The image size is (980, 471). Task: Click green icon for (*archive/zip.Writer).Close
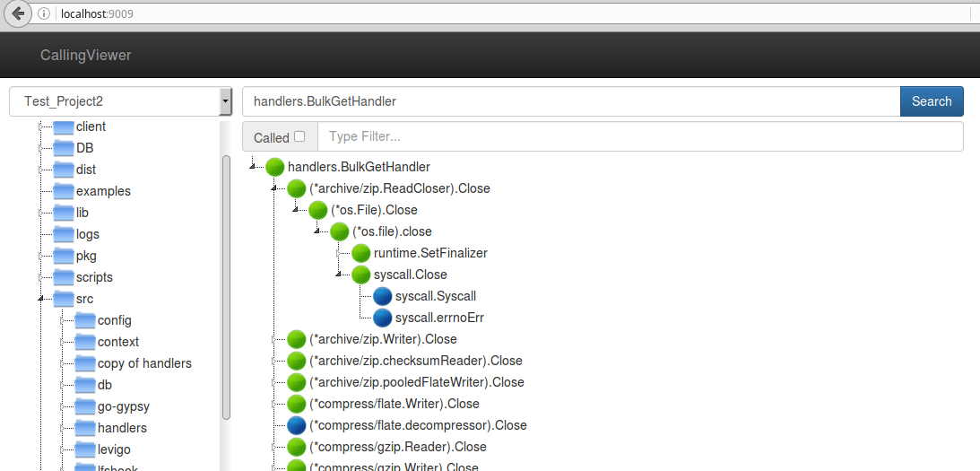pyautogui.click(x=297, y=339)
